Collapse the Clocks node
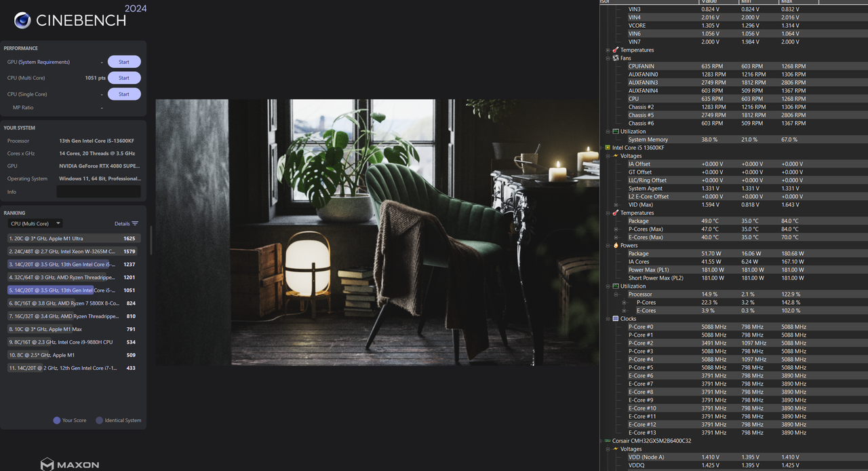This screenshot has height=471, width=868. 608,319
